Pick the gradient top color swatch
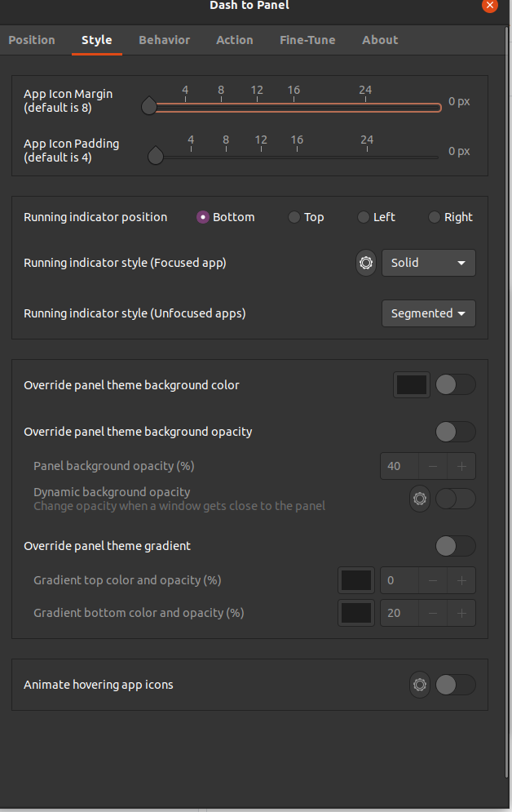The width and height of the screenshot is (512, 812). click(356, 580)
